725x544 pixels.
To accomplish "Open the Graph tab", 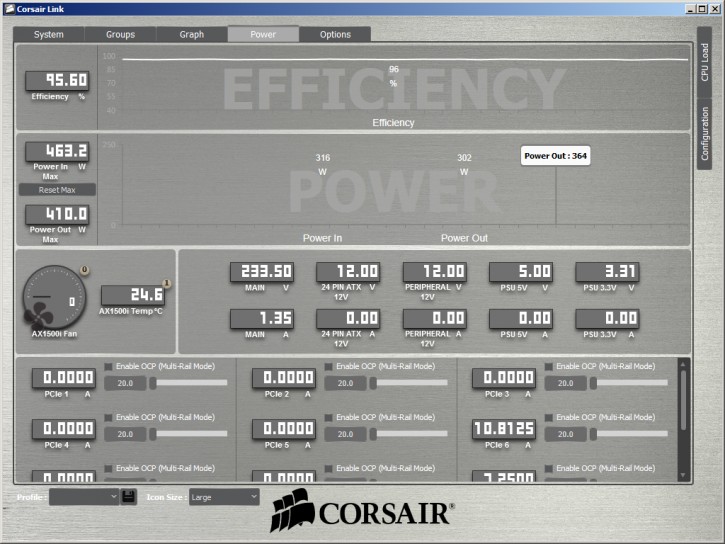I will [192, 34].
